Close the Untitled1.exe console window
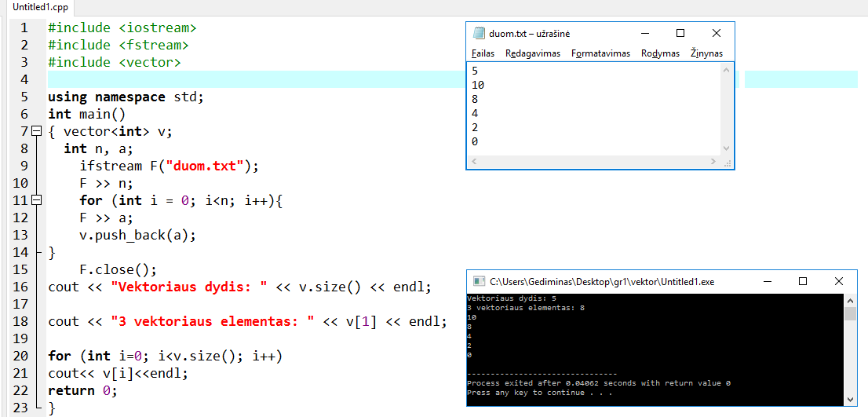The image size is (868, 417). [x=839, y=281]
